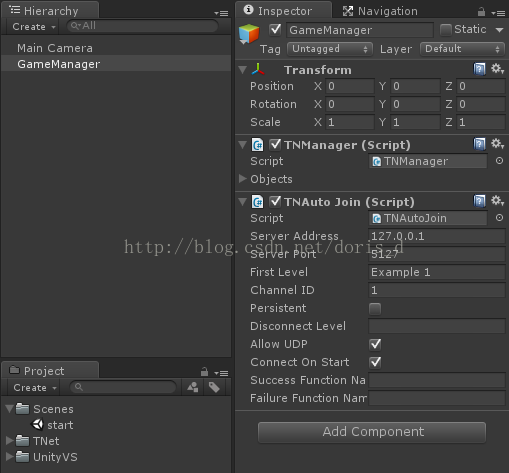509x473 pixels.
Task: Uncheck the Connect On Start checkbox
Action: coord(375,362)
